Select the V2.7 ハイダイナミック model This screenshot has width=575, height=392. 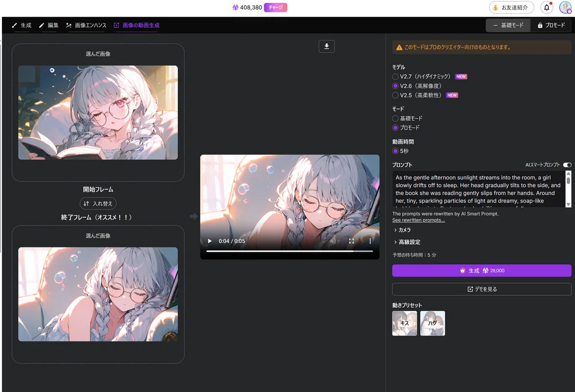tap(395, 77)
